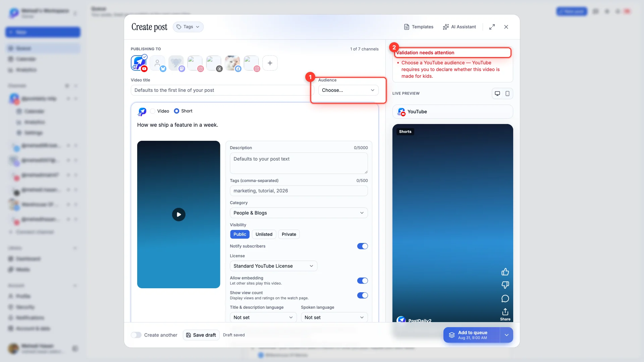Click the thumbs-up icon in Shorts preview

point(505,272)
